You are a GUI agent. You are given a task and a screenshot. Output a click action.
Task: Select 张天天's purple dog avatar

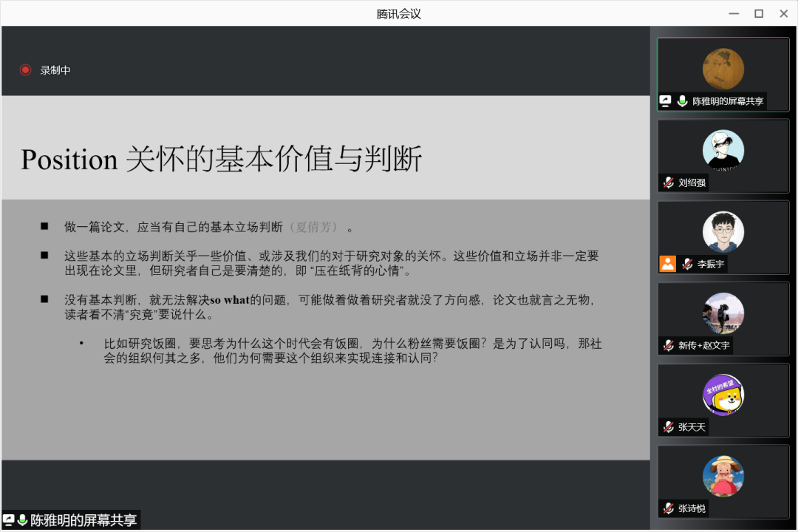coord(723,395)
